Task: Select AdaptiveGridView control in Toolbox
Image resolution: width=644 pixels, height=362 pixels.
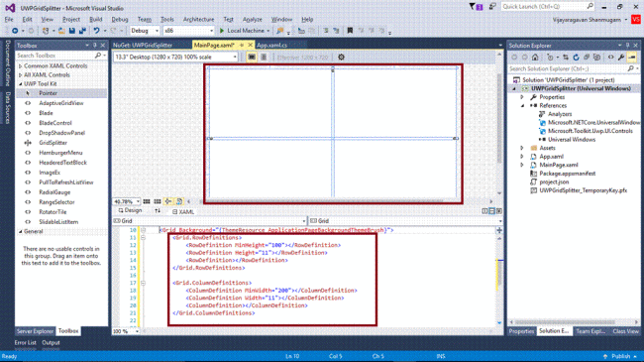Action: pyautogui.click(x=61, y=103)
